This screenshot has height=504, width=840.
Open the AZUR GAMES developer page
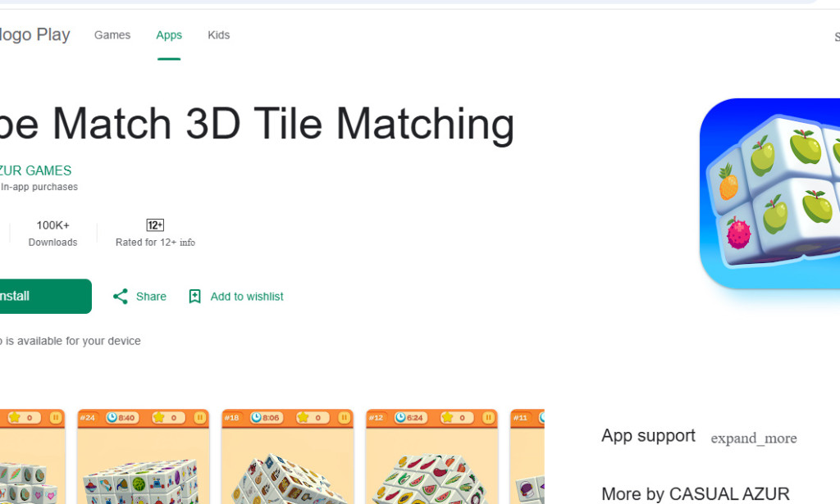click(x=35, y=170)
